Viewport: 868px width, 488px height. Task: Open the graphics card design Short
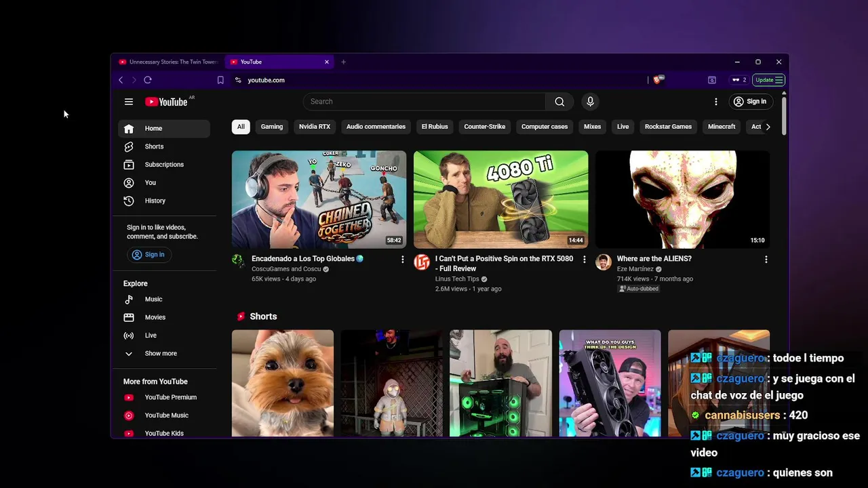[610, 384]
